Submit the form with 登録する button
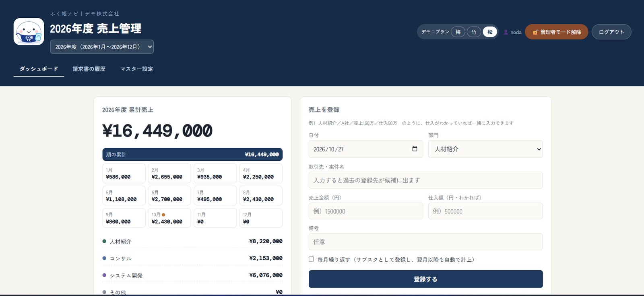 click(x=425, y=279)
